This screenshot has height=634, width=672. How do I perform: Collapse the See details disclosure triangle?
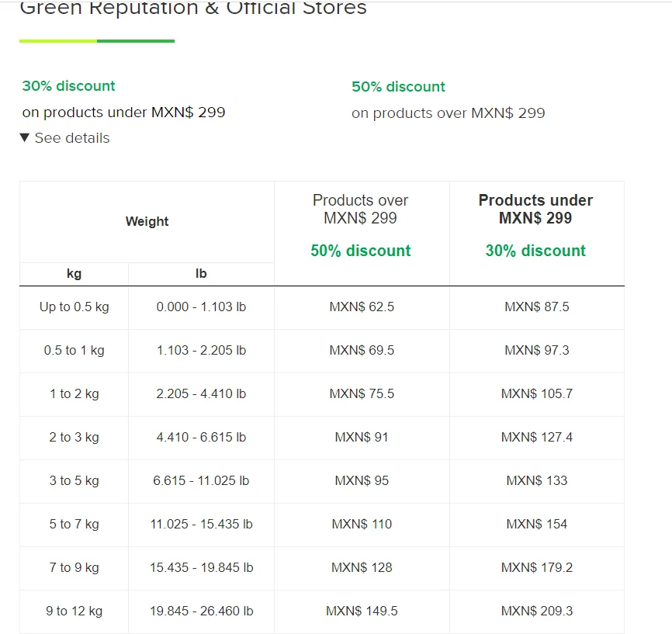point(24,137)
